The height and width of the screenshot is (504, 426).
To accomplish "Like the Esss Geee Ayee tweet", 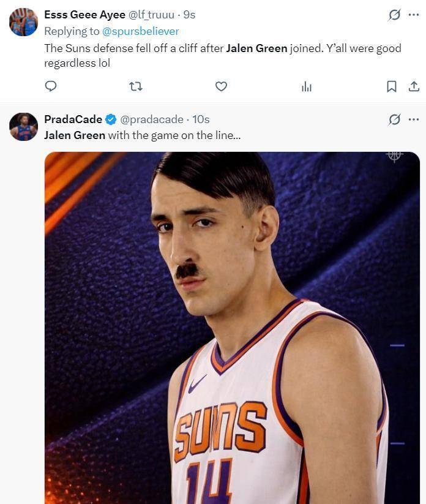I will point(221,86).
